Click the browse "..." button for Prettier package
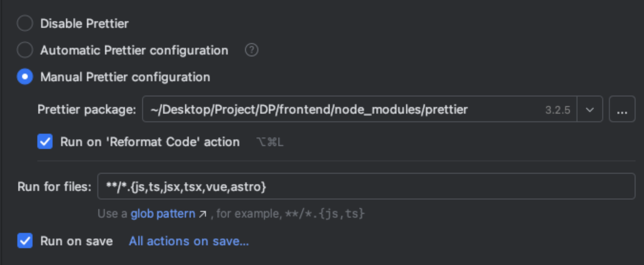Viewport: 644px width, 265px height. click(622, 109)
